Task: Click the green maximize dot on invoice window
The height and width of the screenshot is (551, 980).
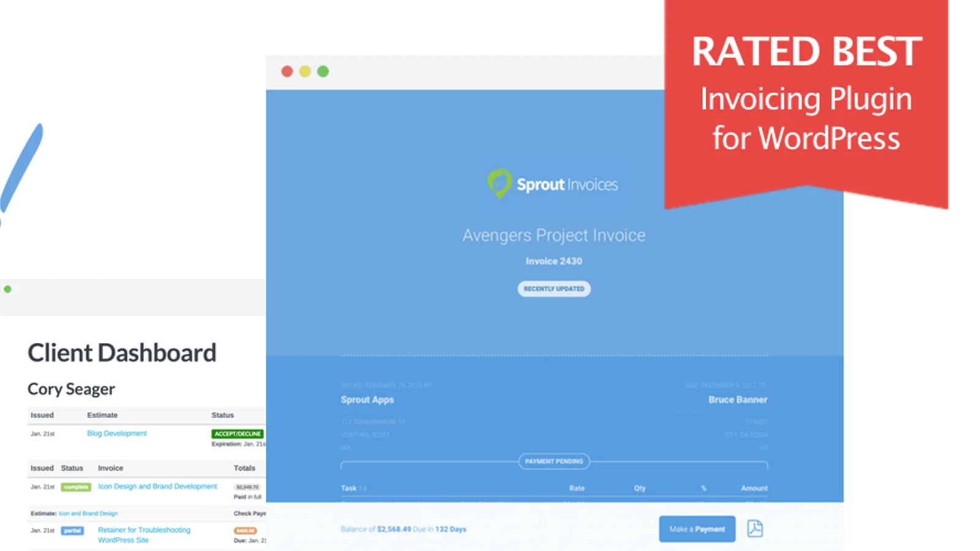Action: pos(323,72)
